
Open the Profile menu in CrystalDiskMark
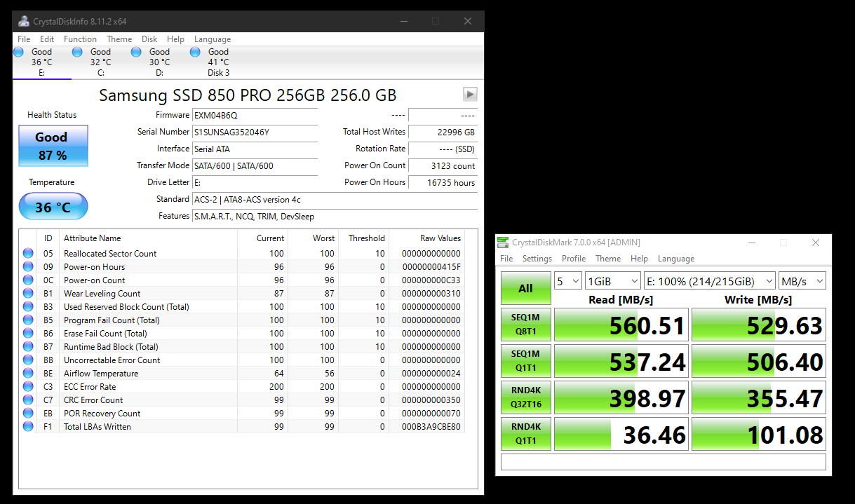click(x=573, y=259)
